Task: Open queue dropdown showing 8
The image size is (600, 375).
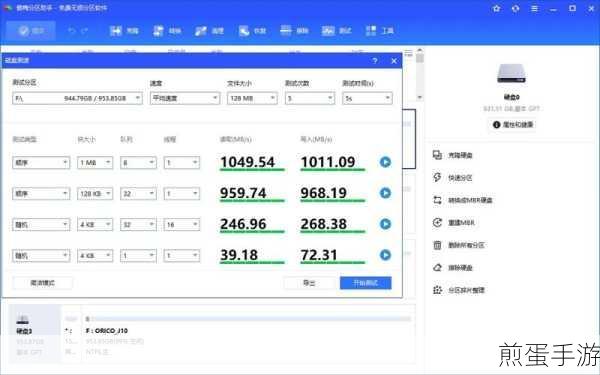Action: pos(138,163)
